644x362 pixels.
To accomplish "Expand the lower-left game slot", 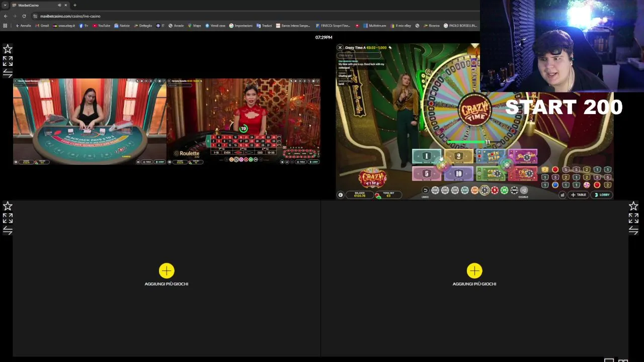I will click(x=8, y=218).
